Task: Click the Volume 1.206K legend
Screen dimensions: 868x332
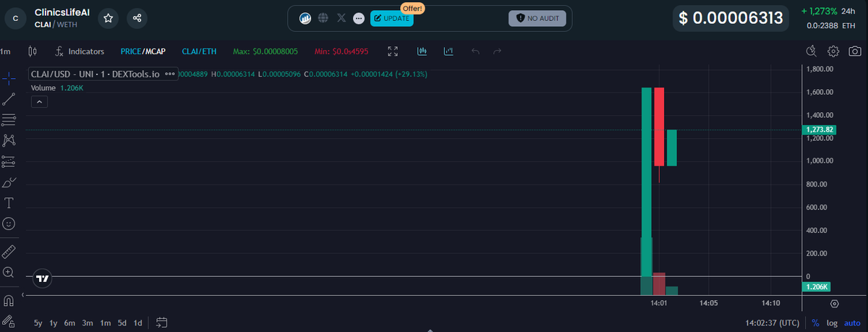Action: [57, 88]
